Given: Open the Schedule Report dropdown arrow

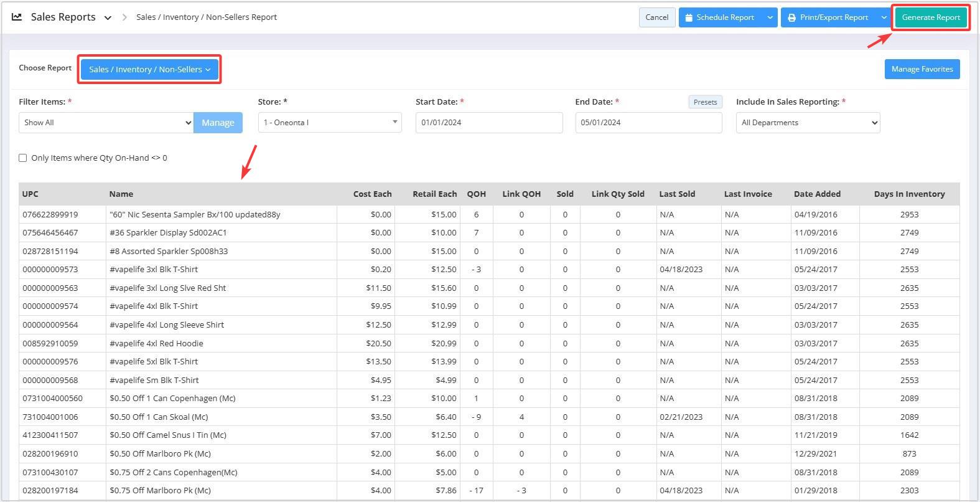Looking at the screenshot, I should pos(770,17).
